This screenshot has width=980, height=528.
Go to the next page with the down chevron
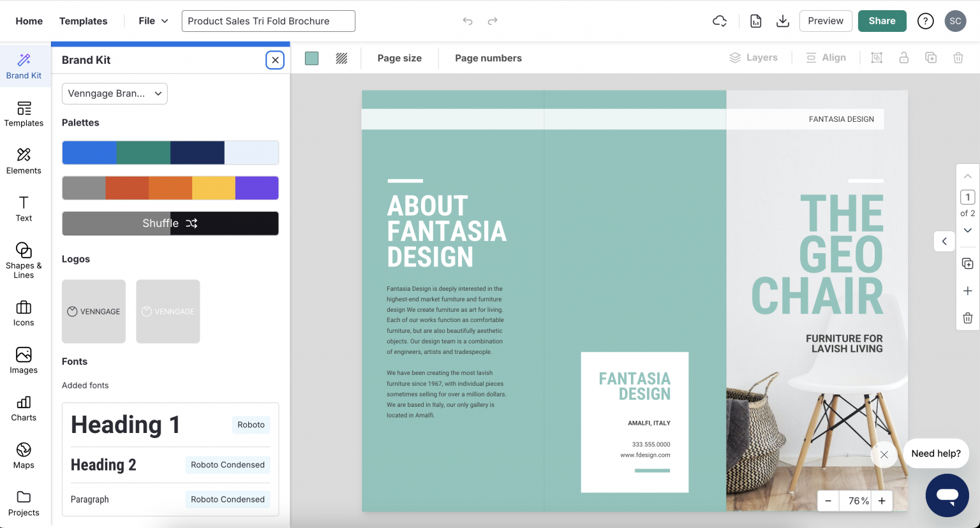[x=968, y=230]
